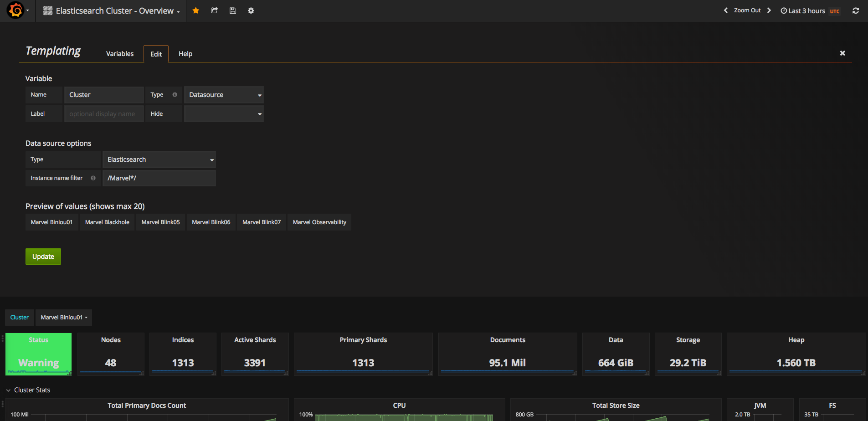The width and height of the screenshot is (868, 421).
Task: Click preview value Marvel Blackhole
Action: 107,222
